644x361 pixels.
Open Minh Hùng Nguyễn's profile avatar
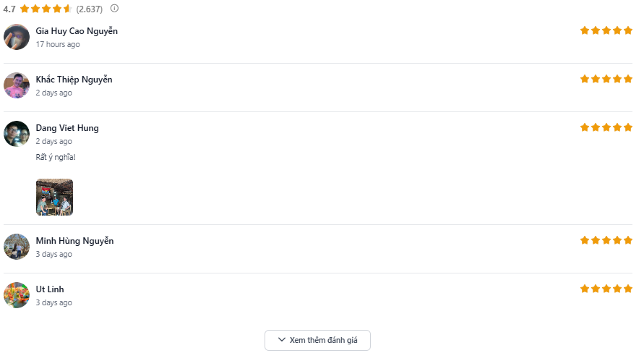(x=17, y=247)
